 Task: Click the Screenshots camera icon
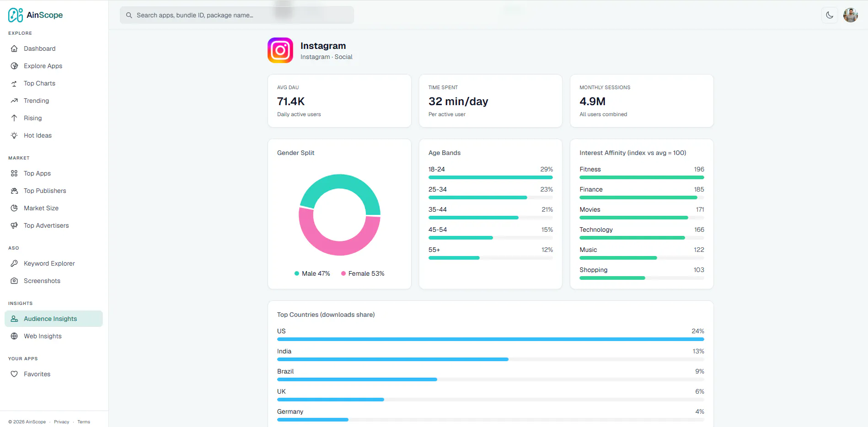pos(14,281)
